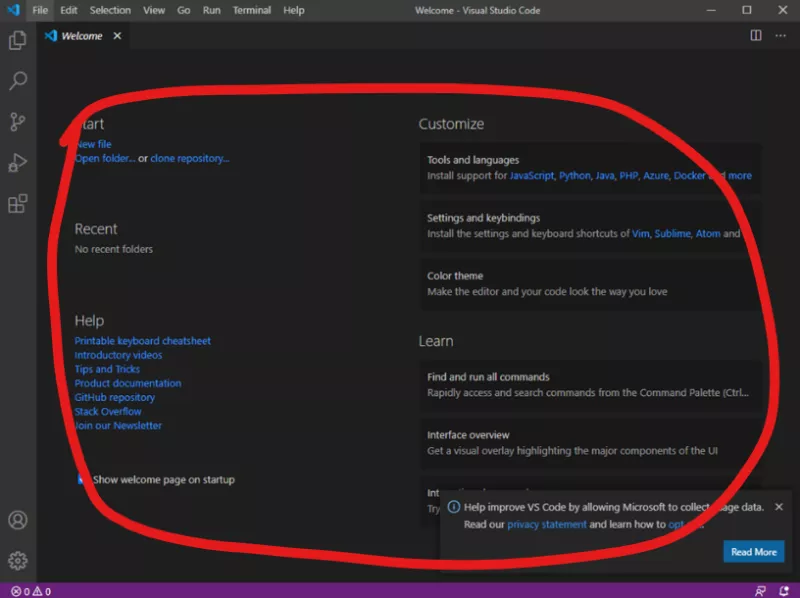Click the Customize heading
The image size is (800, 598).
pyautogui.click(x=451, y=124)
